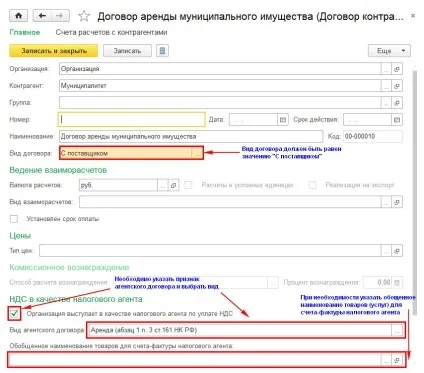Choose Способ расчета вознаграждения via ellipsis
This screenshot has width=424, height=373.
[x=273, y=283]
